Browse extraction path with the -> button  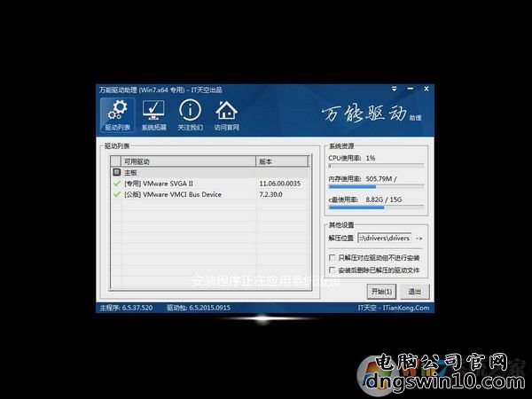pyautogui.click(x=419, y=239)
